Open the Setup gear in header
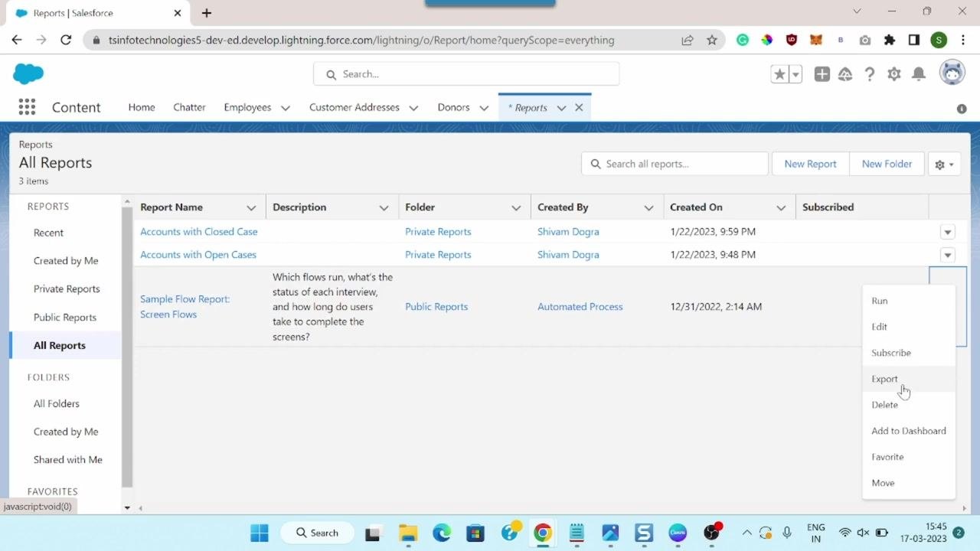This screenshot has width=980, height=551. (893, 74)
